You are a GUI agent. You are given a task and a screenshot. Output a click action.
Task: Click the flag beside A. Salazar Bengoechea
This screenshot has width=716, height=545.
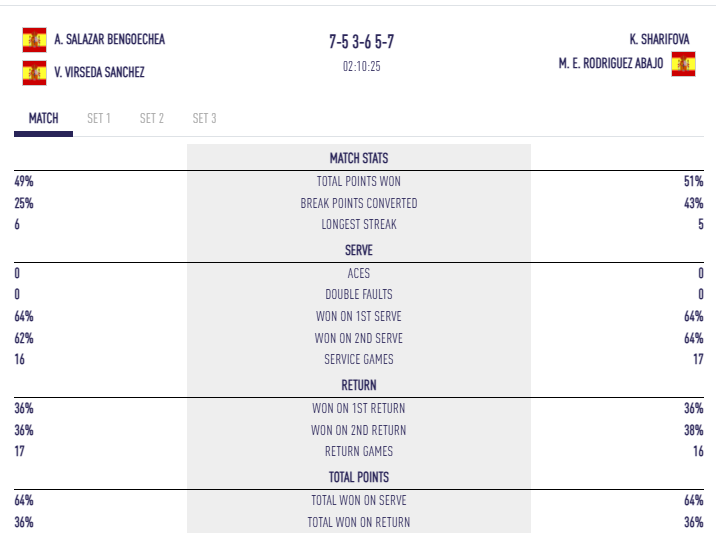point(34,40)
